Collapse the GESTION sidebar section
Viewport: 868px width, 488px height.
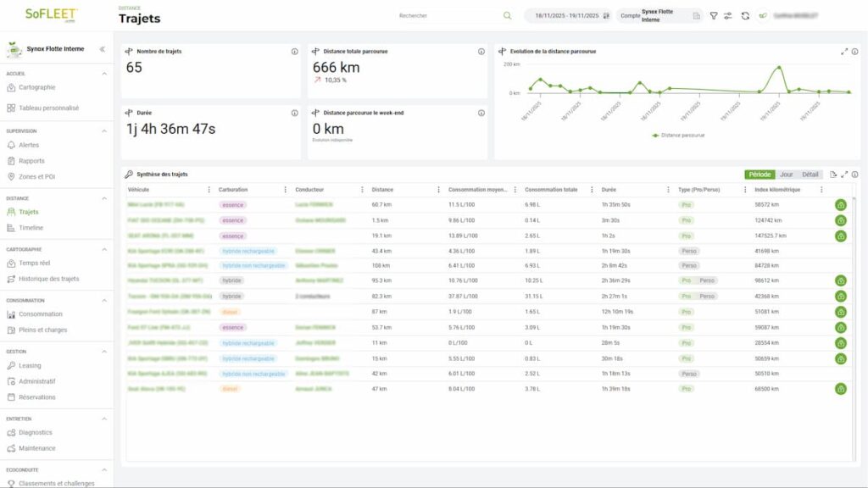pyautogui.click(x=104, y=352)
